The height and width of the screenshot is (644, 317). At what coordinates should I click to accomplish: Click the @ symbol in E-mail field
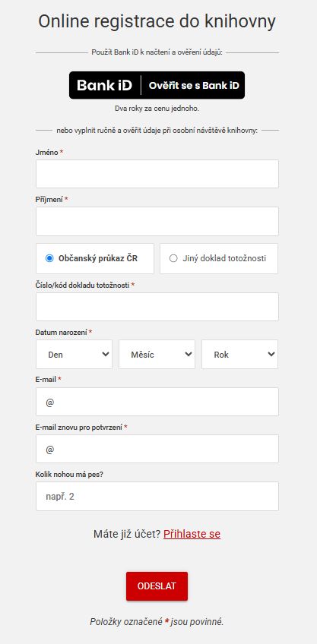[49, 402]
